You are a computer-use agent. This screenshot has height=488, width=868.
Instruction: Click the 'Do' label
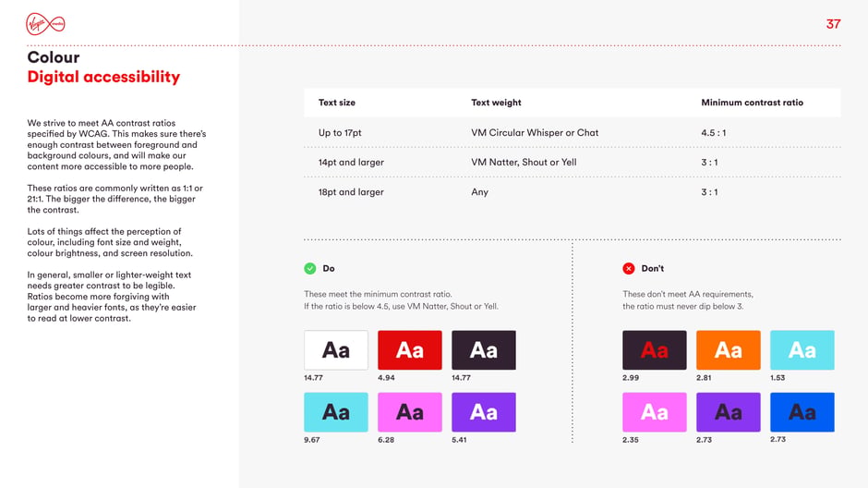(x=329, y=269)
